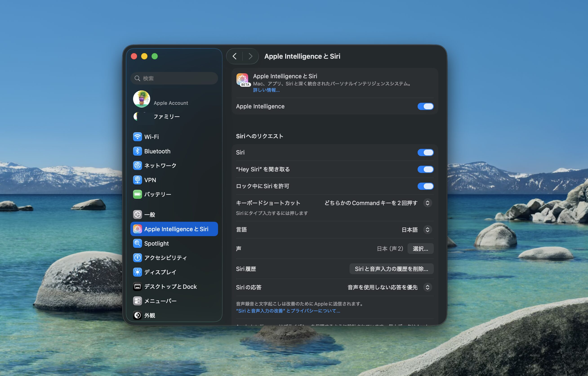Select VPN in the sidebar
The height and width of the screenshot is (376, 588).
[x=174, y=180]
